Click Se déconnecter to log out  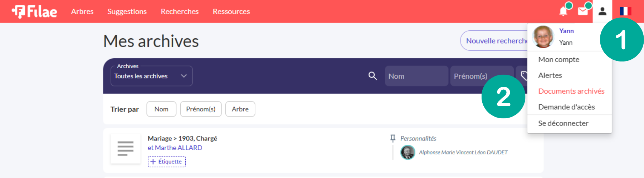click(x=563, y=123)
